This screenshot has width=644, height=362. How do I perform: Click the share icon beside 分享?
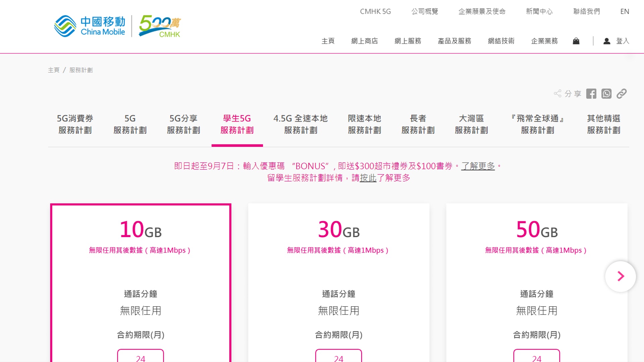(x=557, y=94)
